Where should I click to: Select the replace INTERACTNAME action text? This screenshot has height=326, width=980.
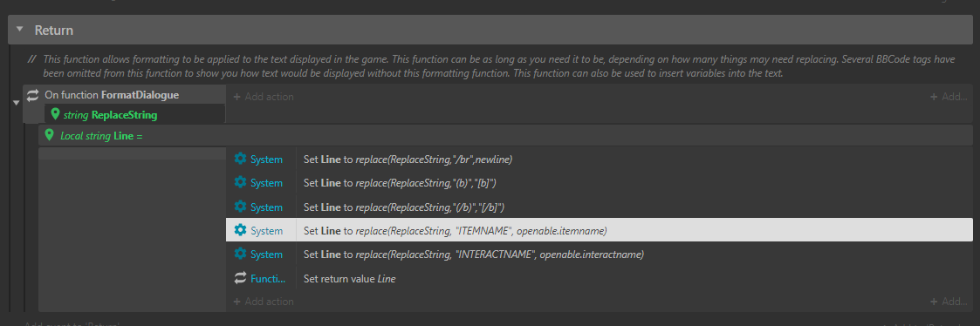(x=474, y=255)
